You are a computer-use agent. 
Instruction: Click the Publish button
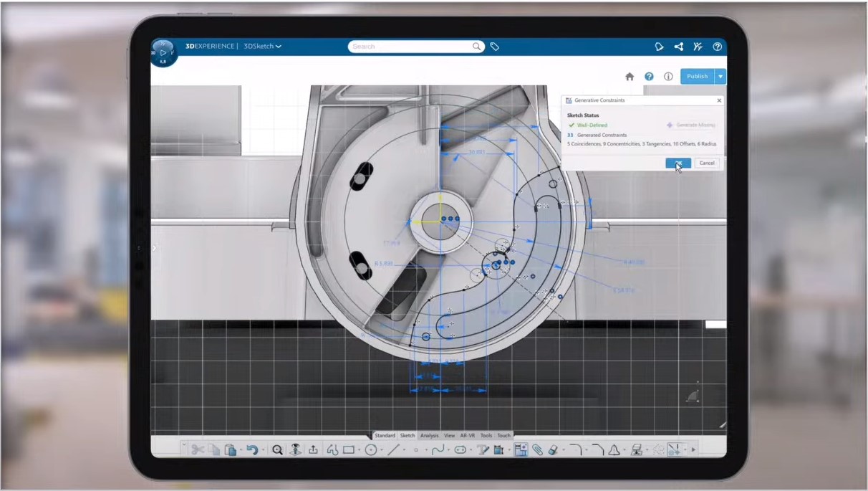tap(696, 77)
